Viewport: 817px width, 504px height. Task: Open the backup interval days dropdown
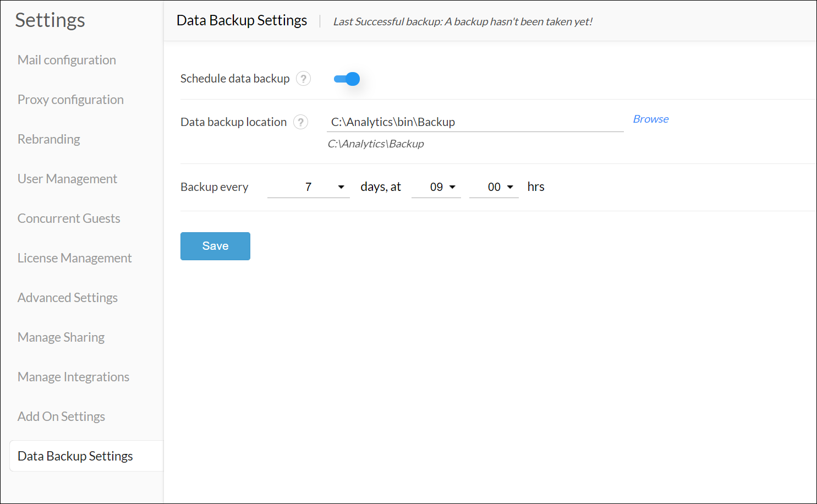click(x=309, y=187)
